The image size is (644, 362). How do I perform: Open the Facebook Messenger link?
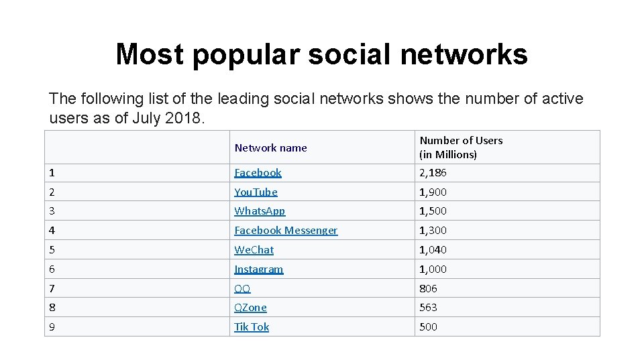(286, 231)
